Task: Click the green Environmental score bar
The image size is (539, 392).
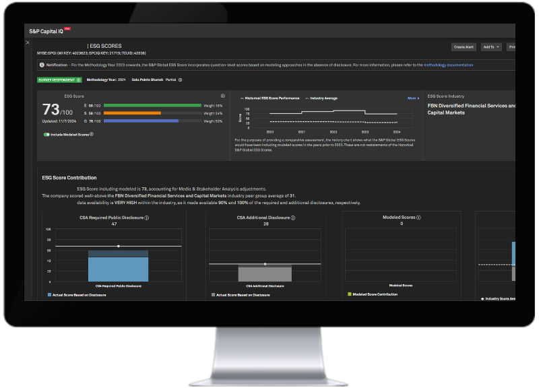Action: [x=152, y=106]
